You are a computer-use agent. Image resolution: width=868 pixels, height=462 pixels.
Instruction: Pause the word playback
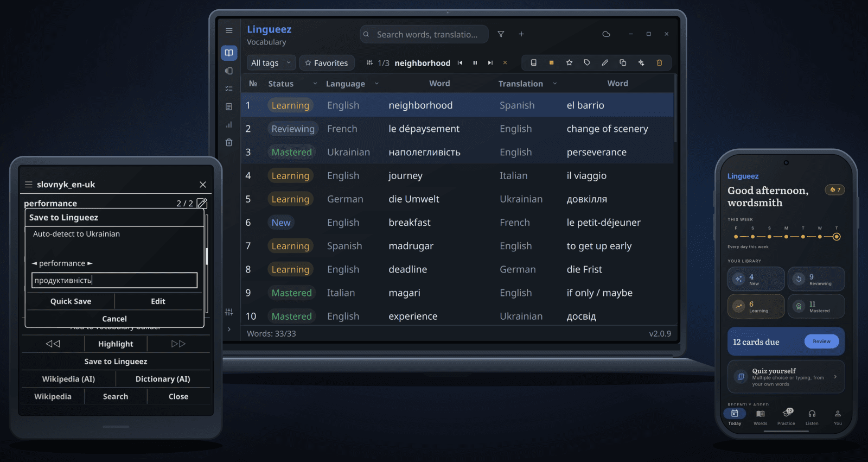click(x=475, y=63)
